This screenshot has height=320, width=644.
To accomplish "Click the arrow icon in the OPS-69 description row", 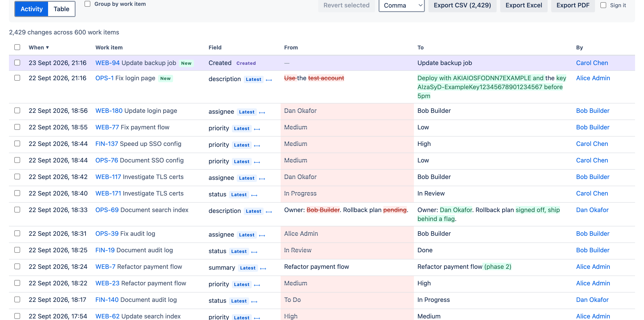I will (269, 212).
